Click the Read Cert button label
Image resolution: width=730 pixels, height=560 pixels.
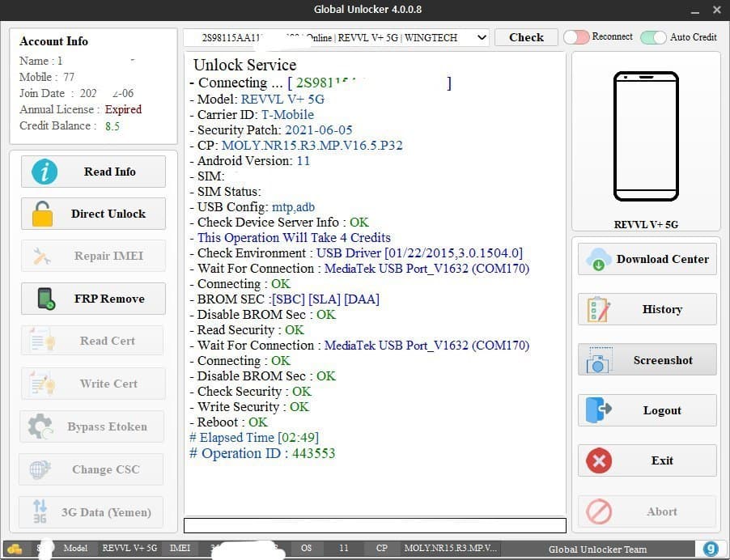107,341
